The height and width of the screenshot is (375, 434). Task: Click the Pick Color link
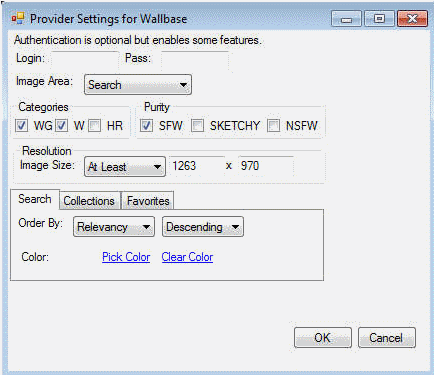click(x=126, y=257)
